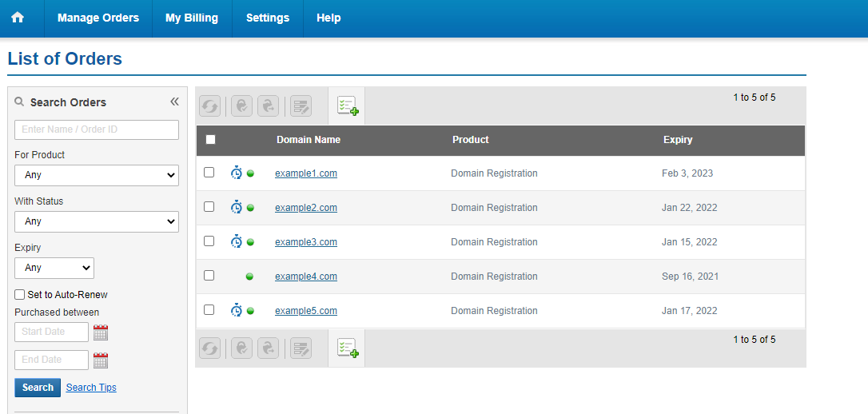Click the stopwatch icon beside example5.com
This screenshot has height=414, width=868.
(x=237, y=310)
